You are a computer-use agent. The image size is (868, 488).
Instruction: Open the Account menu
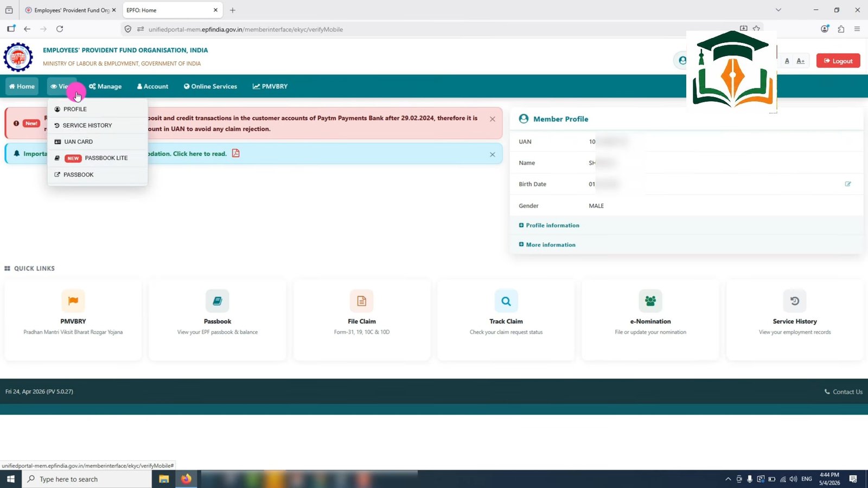pyautogui.click(x=153, y=86)
